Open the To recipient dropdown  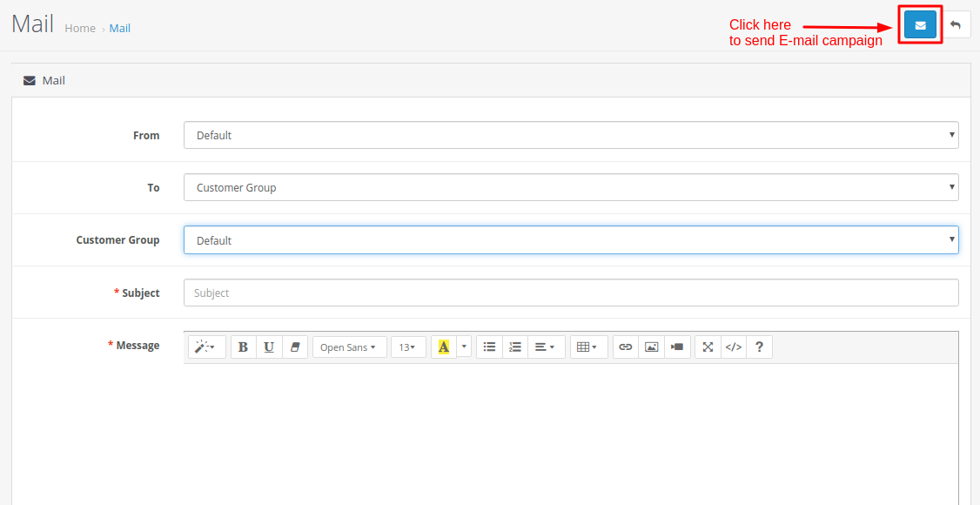(x=571, y=187)
